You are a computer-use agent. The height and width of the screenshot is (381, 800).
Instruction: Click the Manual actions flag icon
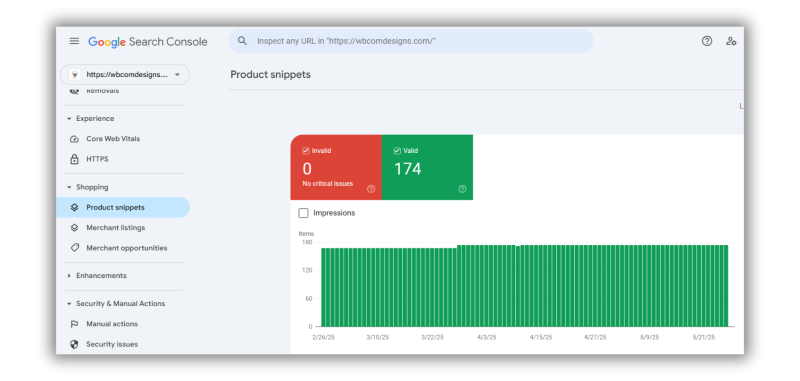click(74, 324)
